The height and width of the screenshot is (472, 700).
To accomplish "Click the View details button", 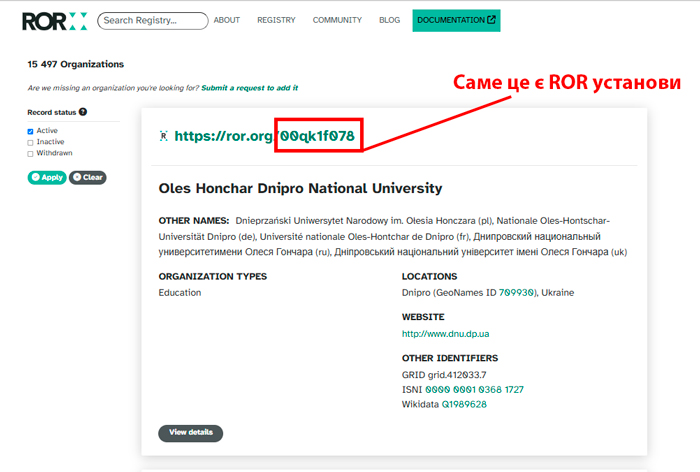I will (191, 433).
